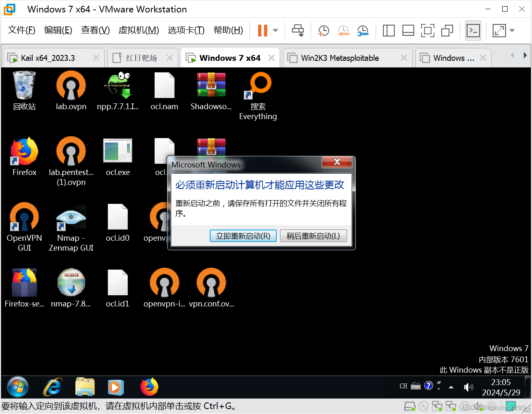Select the ocl.nam file icon
This screenshot has height=414, width=532.
click(x=164, y=91)
